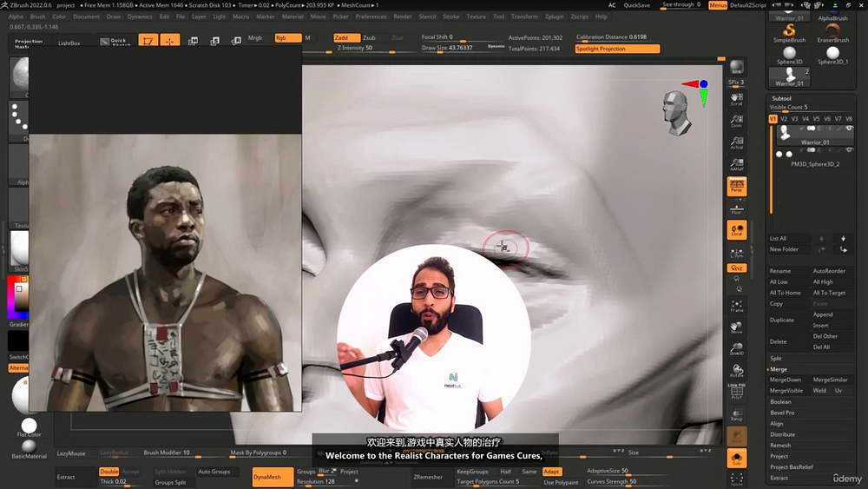868x489 pixels.
Task: Expand the Distribute section
Action: tap(782, 435)
